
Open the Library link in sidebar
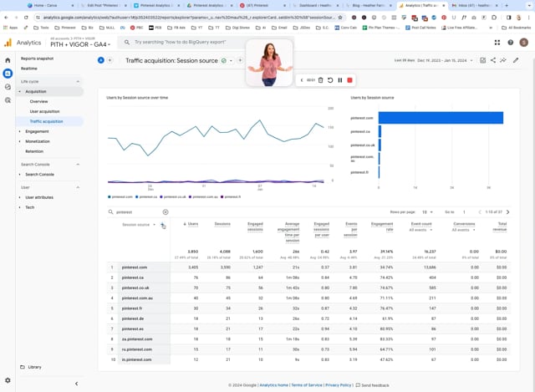34,367
